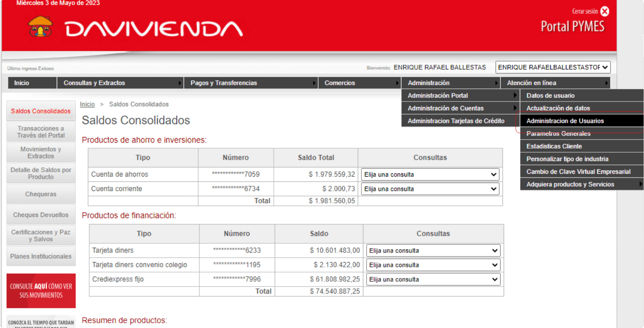Expand consultas dropdown for Cuenta de ahorros
644x328 pixels.
click(430, 175)
